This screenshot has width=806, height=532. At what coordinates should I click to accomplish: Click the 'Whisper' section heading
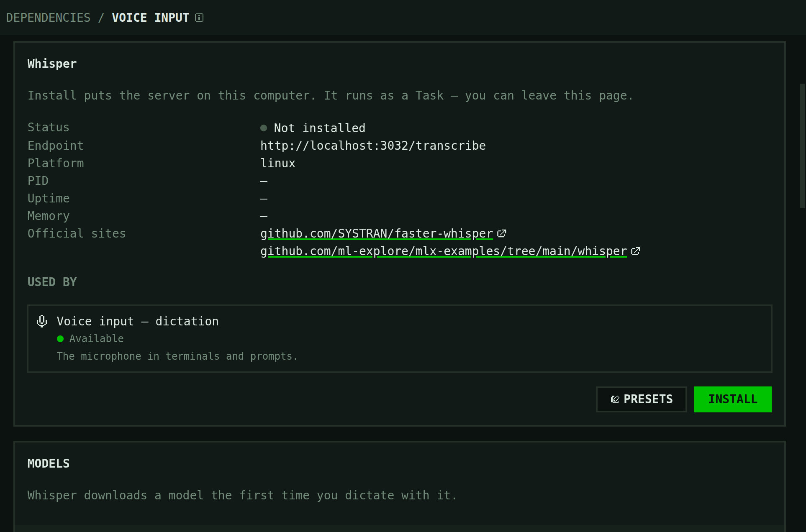click(x=52, y=64)
